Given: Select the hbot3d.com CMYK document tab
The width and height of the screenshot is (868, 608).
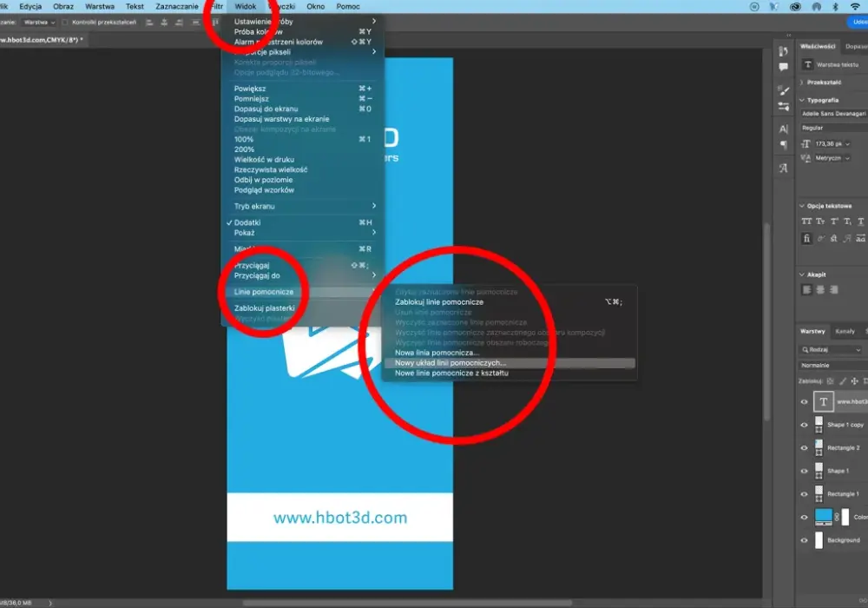Looking at the screenshot, I should tap(43, 40).
